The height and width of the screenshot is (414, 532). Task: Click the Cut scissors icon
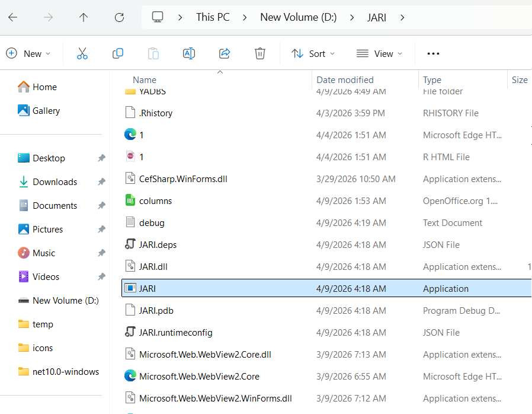82,53
